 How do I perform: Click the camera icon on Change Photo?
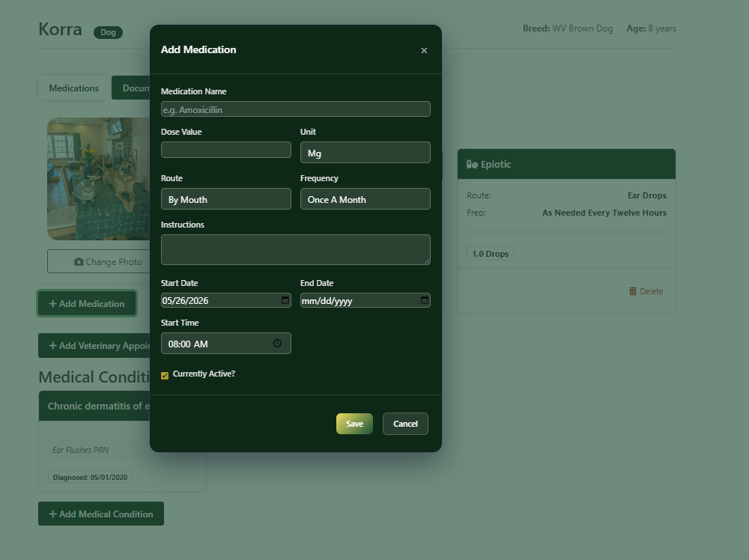79,261
